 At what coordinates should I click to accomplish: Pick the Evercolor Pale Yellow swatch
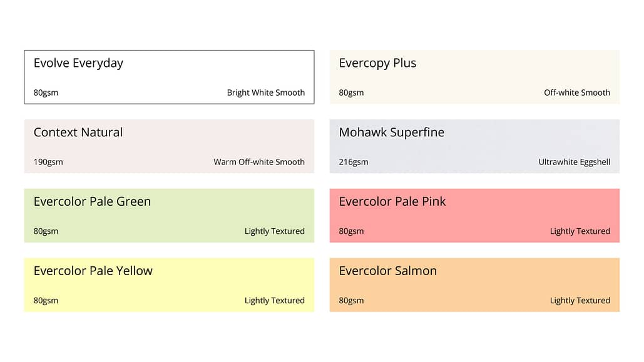[x=169, y=285]
